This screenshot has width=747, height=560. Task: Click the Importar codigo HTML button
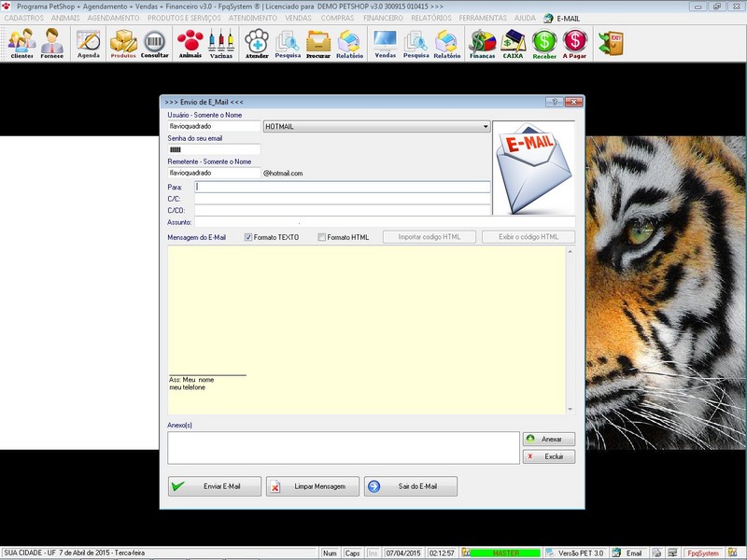(x=430, y=237)
